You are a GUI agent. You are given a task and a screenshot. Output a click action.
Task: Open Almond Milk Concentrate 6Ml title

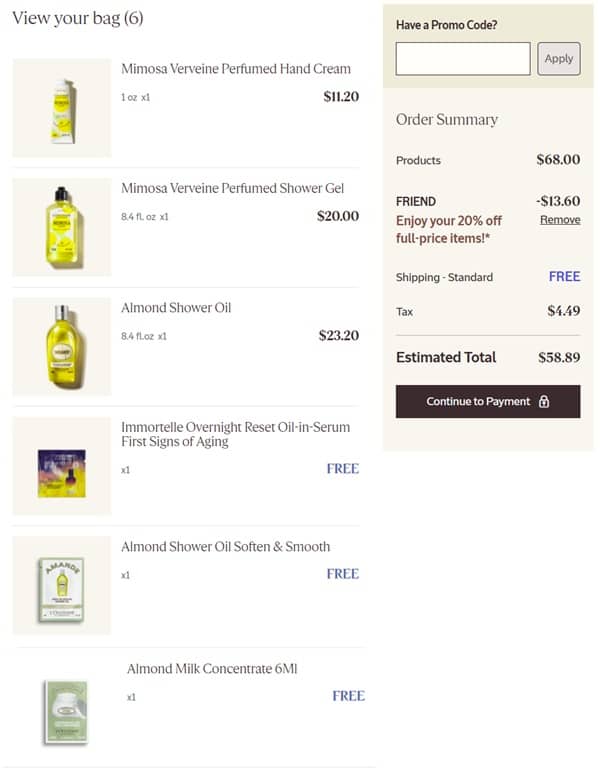click(212, 668)
